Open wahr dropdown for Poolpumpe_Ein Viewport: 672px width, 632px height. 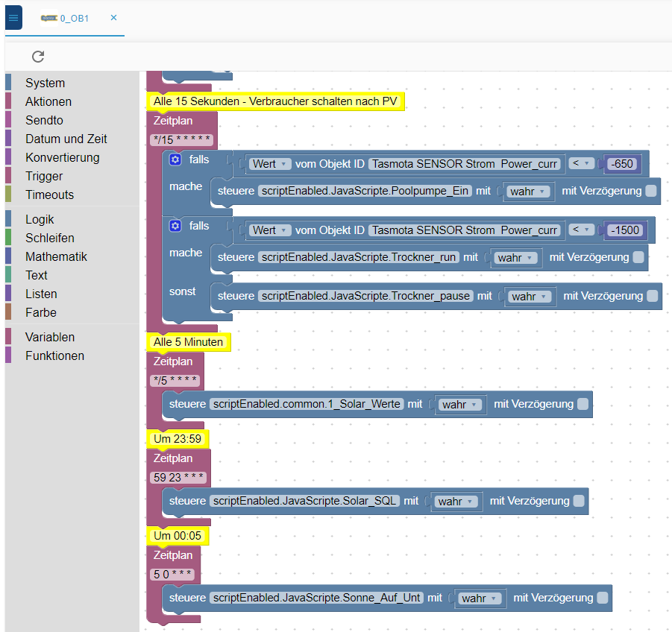click(528, 192)
